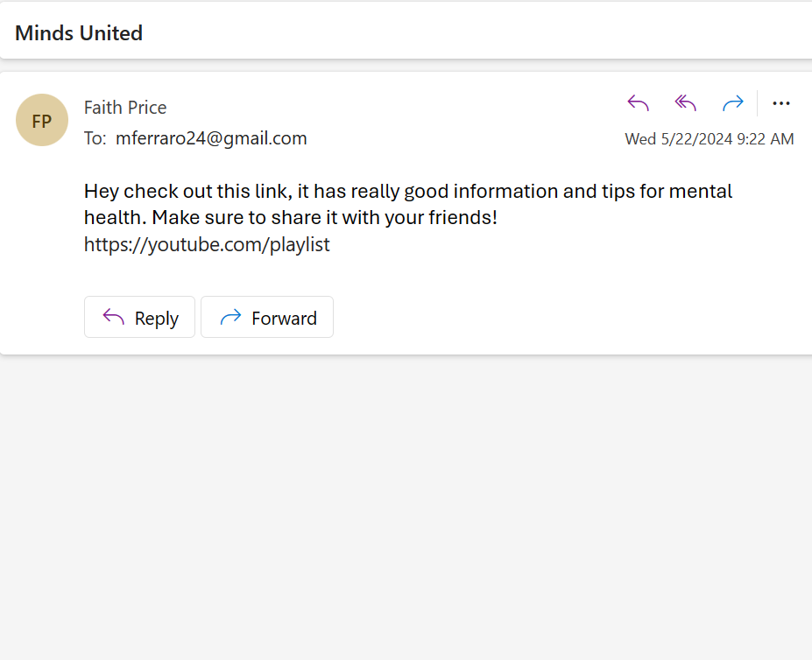Click the reply arrow icon in header
The image size is (812, 660).
pos(639,104)
